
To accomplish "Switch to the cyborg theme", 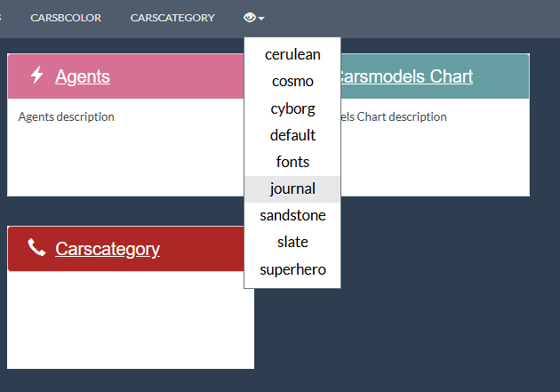I will pyautogui.click(x=292, y=108).
